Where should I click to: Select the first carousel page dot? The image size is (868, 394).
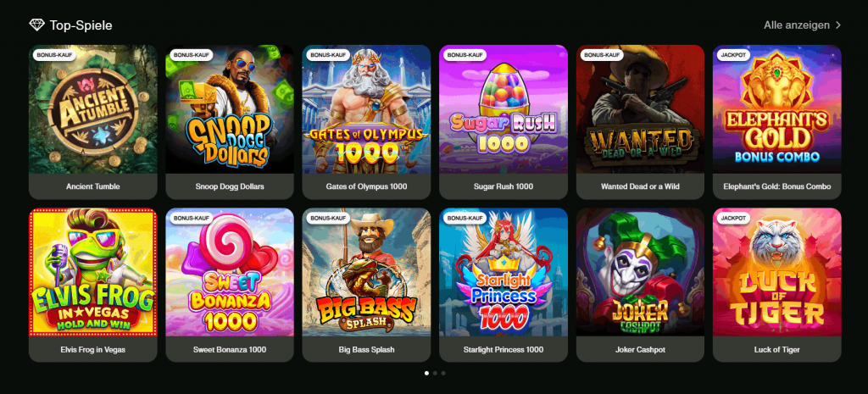point(426,373)
